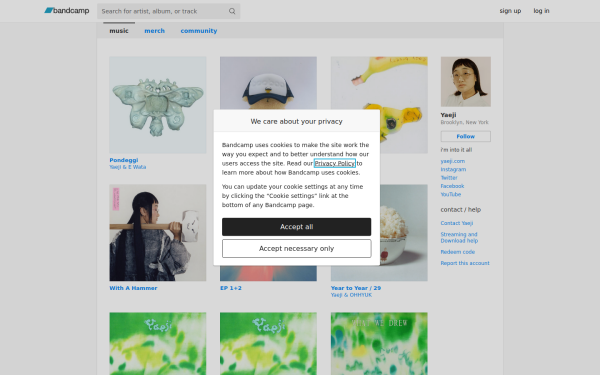Screen dimensions: 600x375
Task: Switch to the merch tab
Action: point(155,31)
